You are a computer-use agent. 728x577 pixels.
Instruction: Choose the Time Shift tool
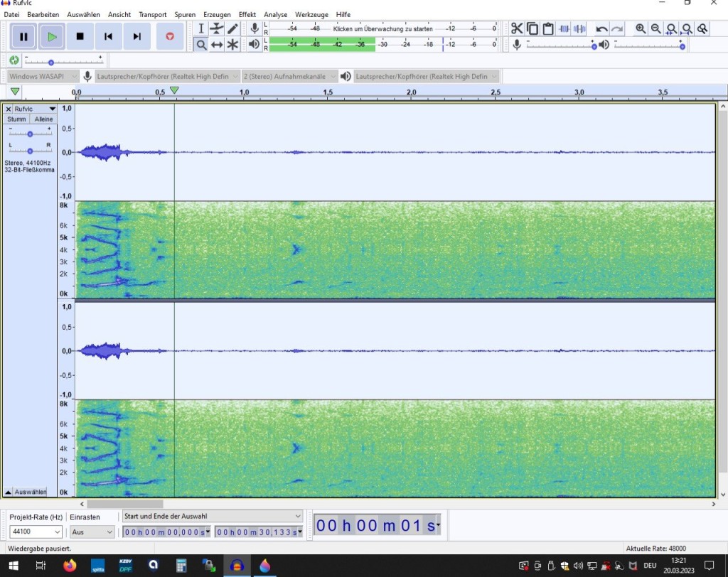217,45
